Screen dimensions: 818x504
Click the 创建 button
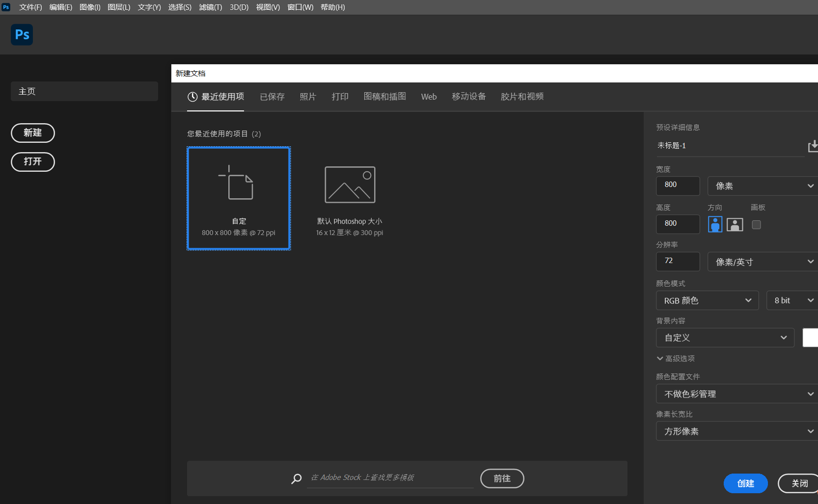[x=745, y=483]
